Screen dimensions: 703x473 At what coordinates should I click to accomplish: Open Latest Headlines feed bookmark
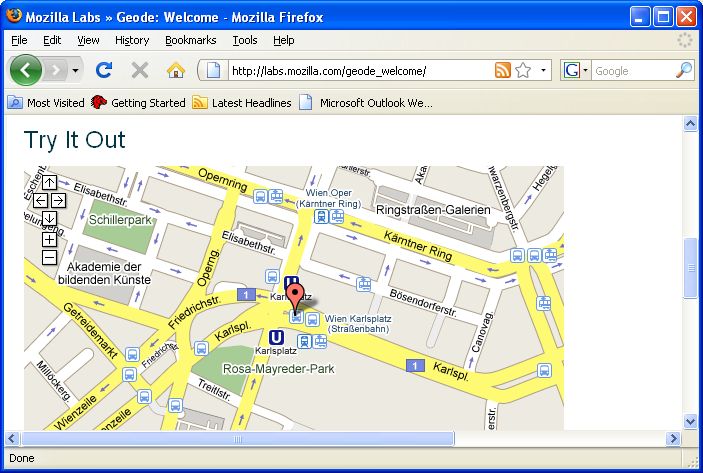pyautogui.click(x=242, y=103)
